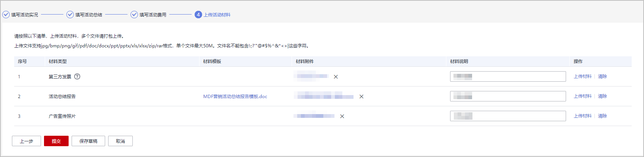Go back with the 上一步 button
644x157 pixels.
click(x=26, y=141)
